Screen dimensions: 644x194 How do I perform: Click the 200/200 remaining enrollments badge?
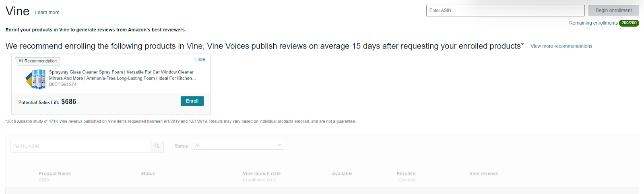tap(629, 23)
